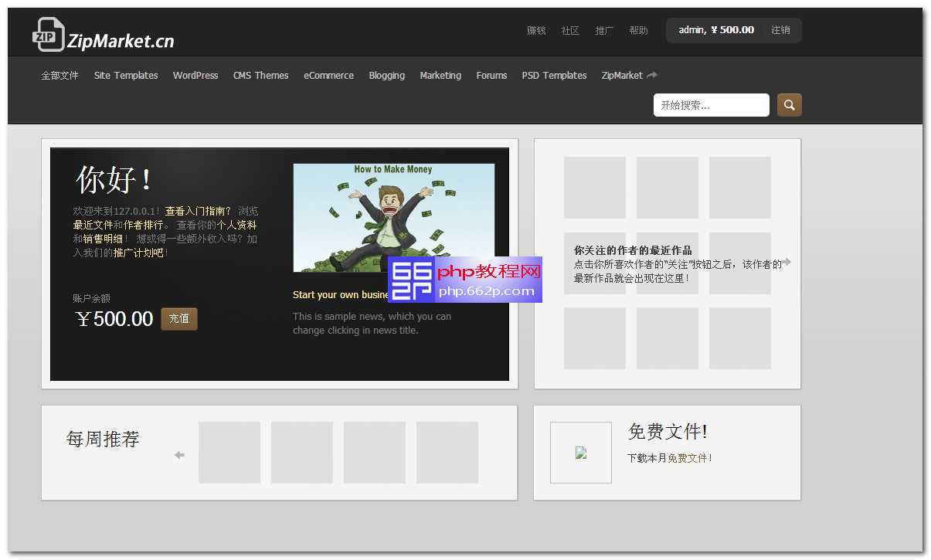The image size is (931, 560).
Task: Open the 推广 header link
Action: (604, 30)
